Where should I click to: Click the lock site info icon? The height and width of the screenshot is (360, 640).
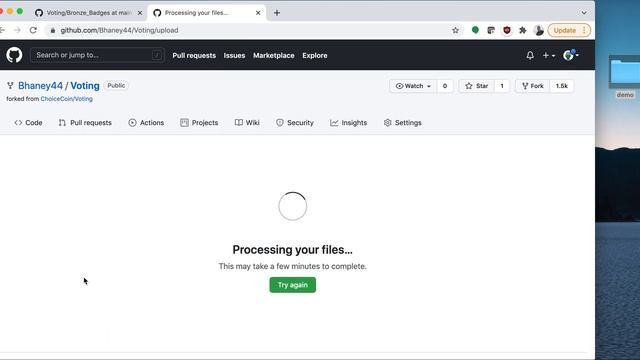click(53, 30)
